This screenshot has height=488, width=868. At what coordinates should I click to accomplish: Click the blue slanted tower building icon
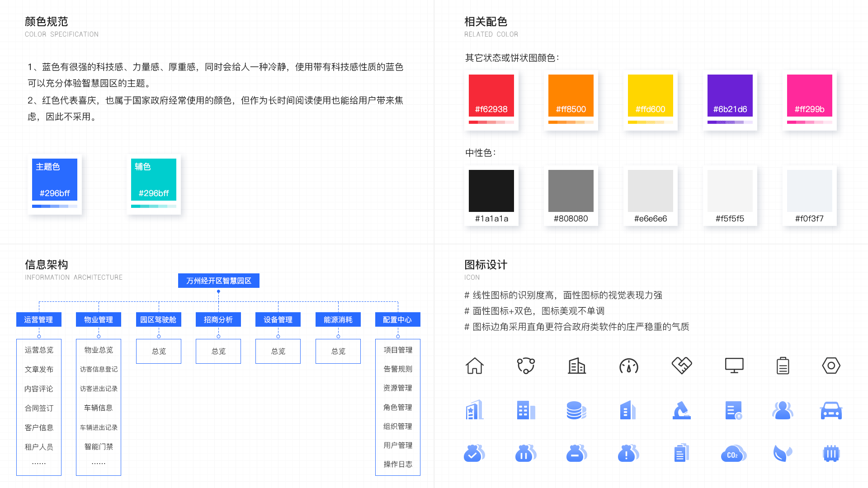tap(628, 410)
